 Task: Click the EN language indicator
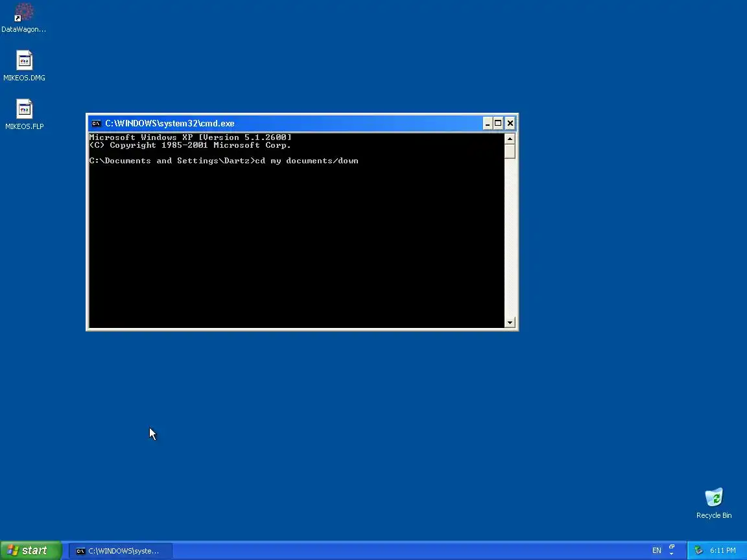(x=656, y=550)
